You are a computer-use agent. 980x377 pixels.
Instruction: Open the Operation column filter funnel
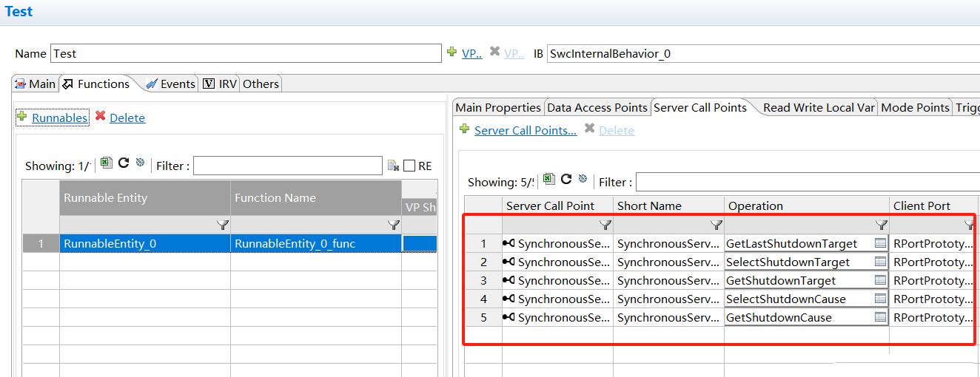881,225
